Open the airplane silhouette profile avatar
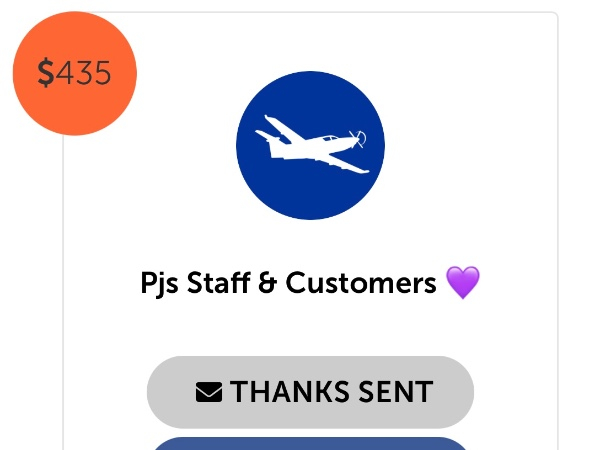 click(x=310, y=145)
